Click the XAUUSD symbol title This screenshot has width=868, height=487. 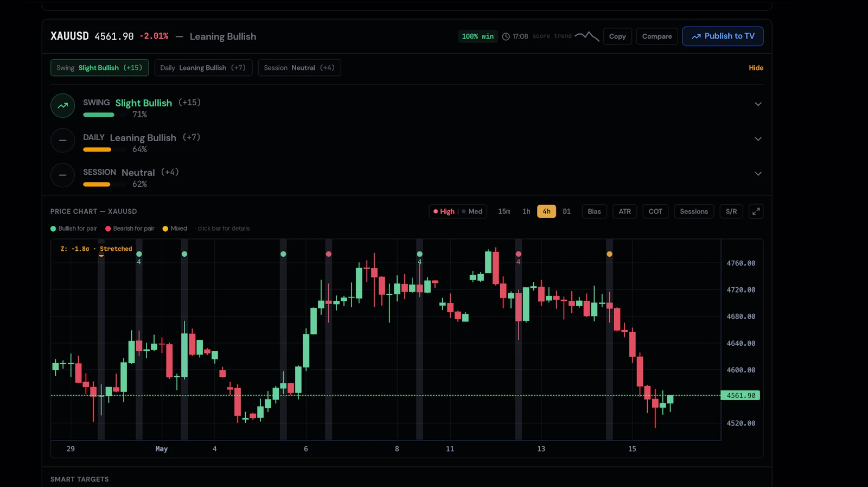tap(69, 36)
